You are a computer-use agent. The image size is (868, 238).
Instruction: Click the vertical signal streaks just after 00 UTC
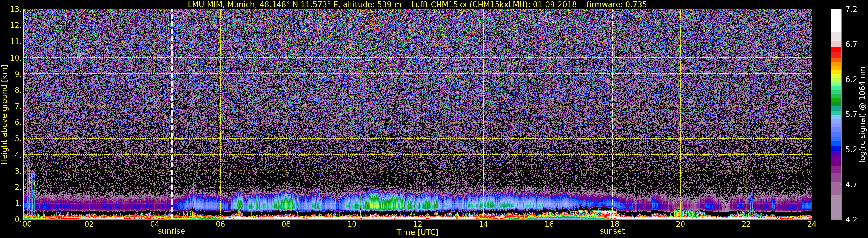click(30, 189)
